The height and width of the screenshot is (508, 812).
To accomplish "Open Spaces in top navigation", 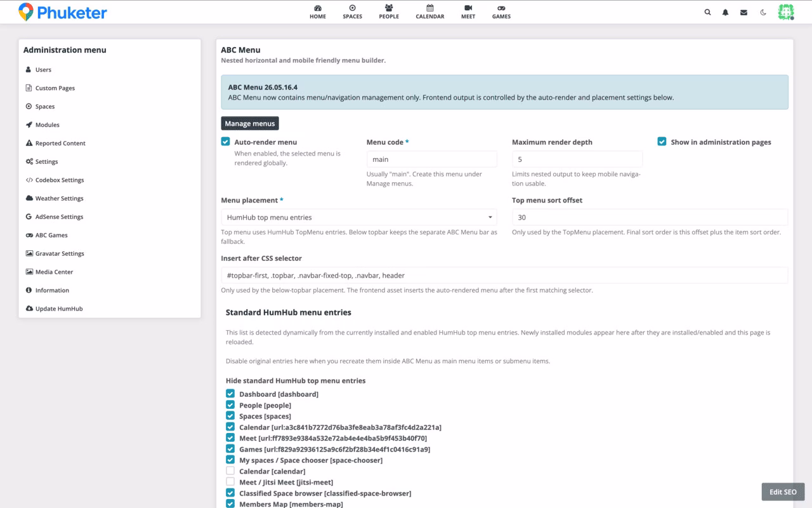I will 353,12.
